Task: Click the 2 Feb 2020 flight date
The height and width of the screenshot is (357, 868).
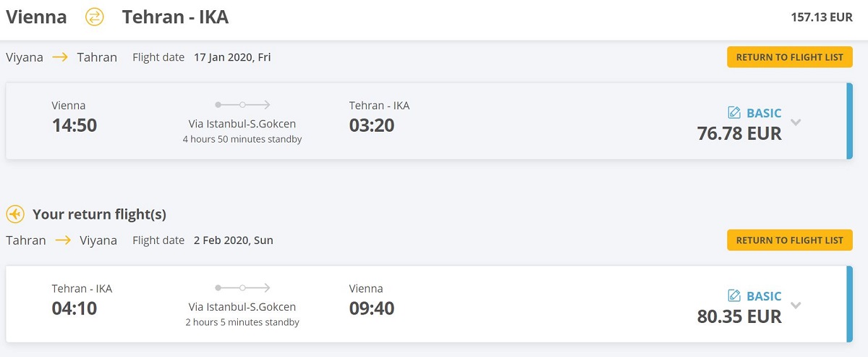Action: 234,240
